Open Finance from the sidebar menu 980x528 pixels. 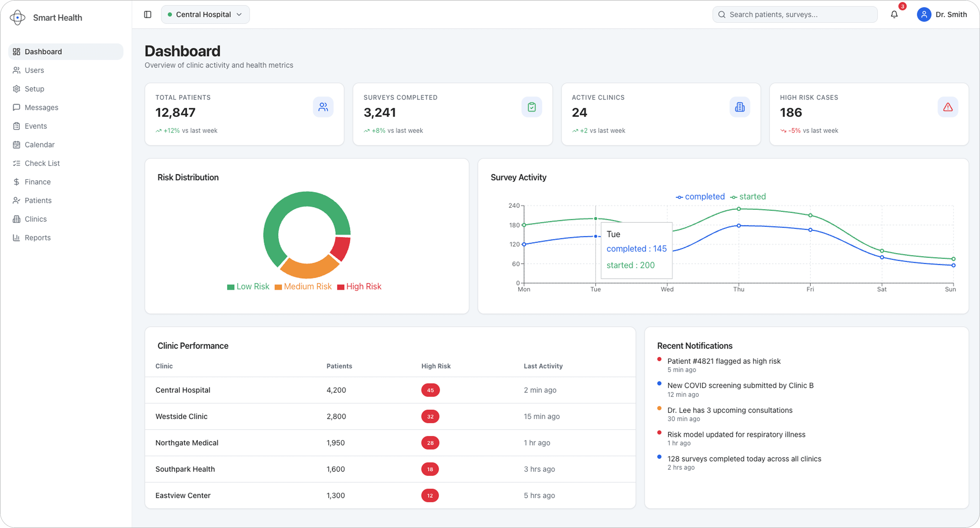[37, 182]
